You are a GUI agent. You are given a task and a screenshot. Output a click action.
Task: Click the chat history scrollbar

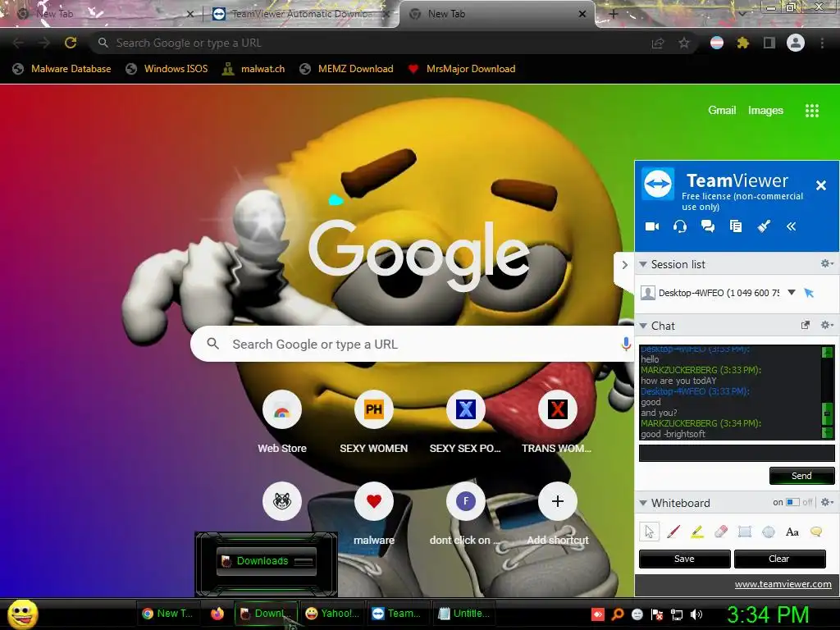pyautogui.click(x=827, y=392)
